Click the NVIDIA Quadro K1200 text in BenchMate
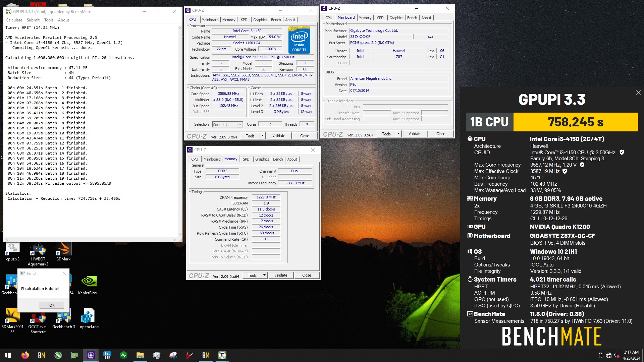Screen dimensions: 644x362 560,227
